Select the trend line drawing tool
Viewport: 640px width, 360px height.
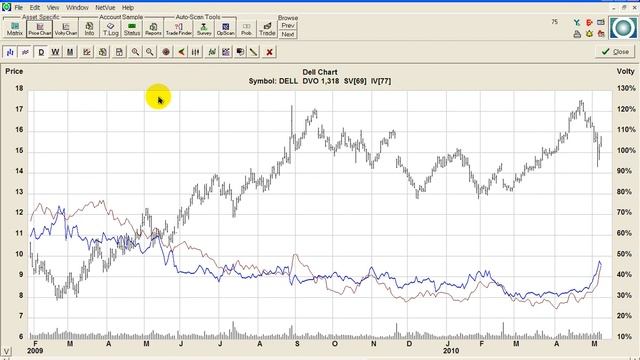coord(254,52)
